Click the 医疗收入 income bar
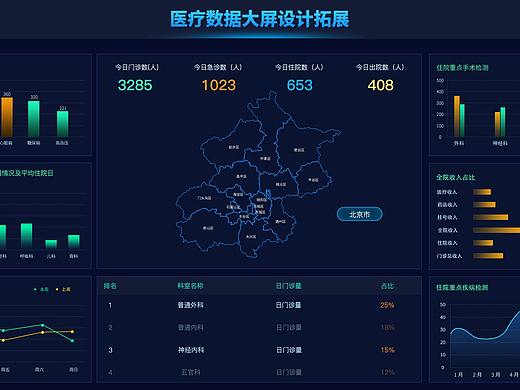The height and width of the screenshot is (390, 520). [482, 192]
